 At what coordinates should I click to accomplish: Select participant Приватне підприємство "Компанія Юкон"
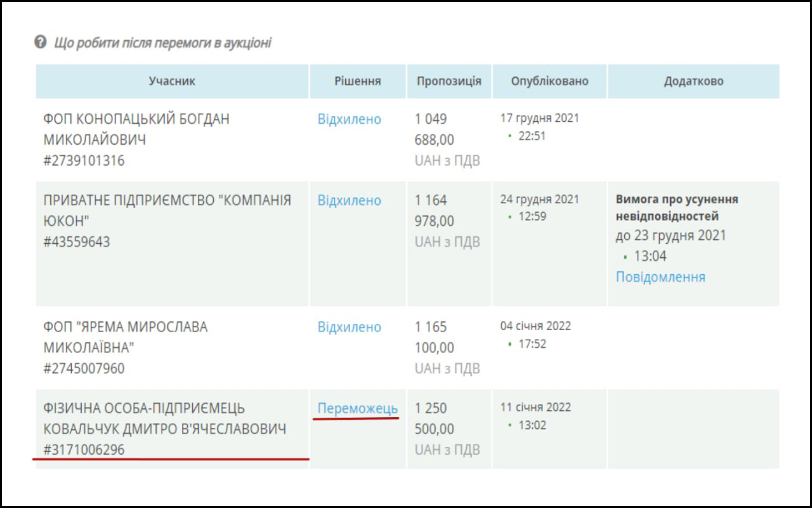coord(167,210)
